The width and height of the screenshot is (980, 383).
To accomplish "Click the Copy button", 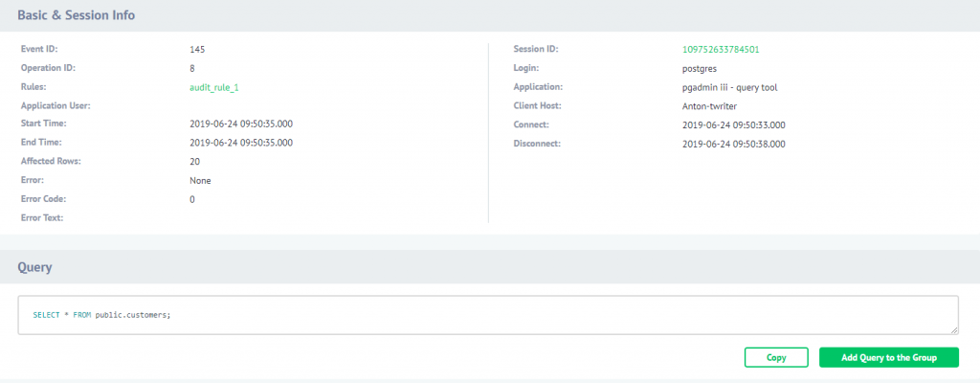I will point(776,357).
